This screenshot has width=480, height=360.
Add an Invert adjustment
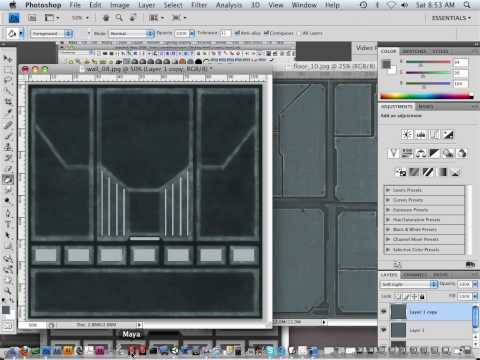[401, 172]
